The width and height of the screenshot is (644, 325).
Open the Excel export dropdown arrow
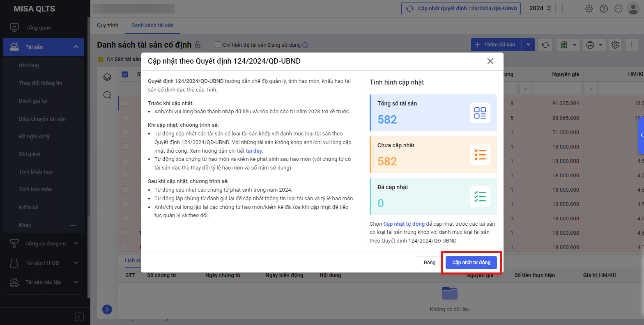[x=574, y=45]
